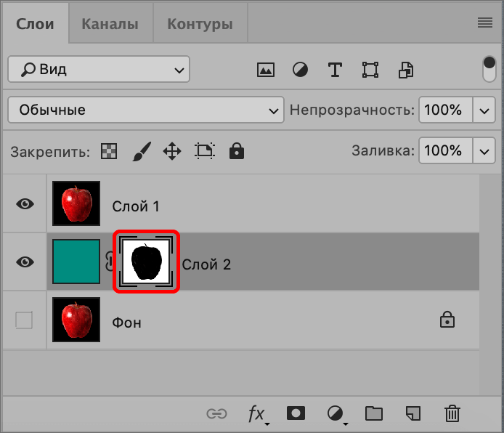Screen dimensions: 504x433
Task: Click the Слой 2 layer name
Action: point(206,264)
